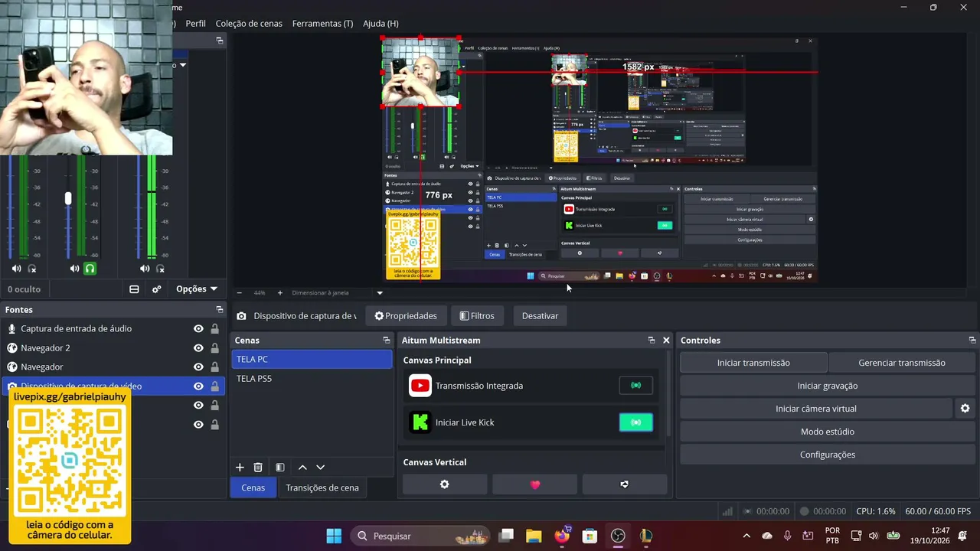
Task: Click the heart icon under Canvas Vertical
Action: coord(534,484)
